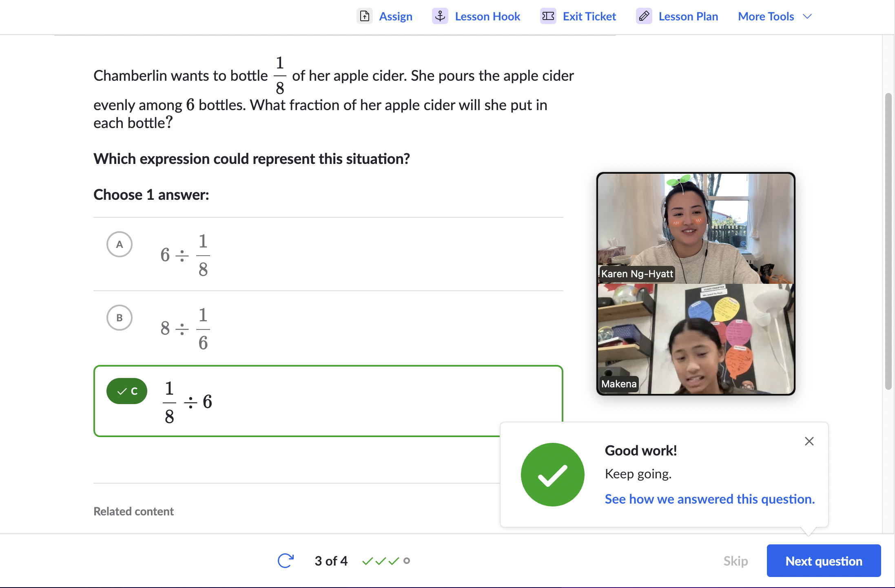The height and width of the screenshot is (588, 895).
Task: Click the Next question button
Action: (824, 561)
